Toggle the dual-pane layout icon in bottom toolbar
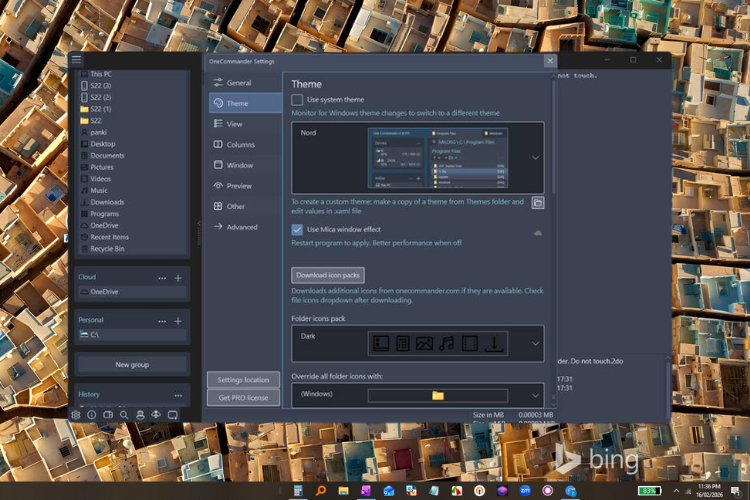The height and width of the screenshot is (500, 750). click(108, 415)
